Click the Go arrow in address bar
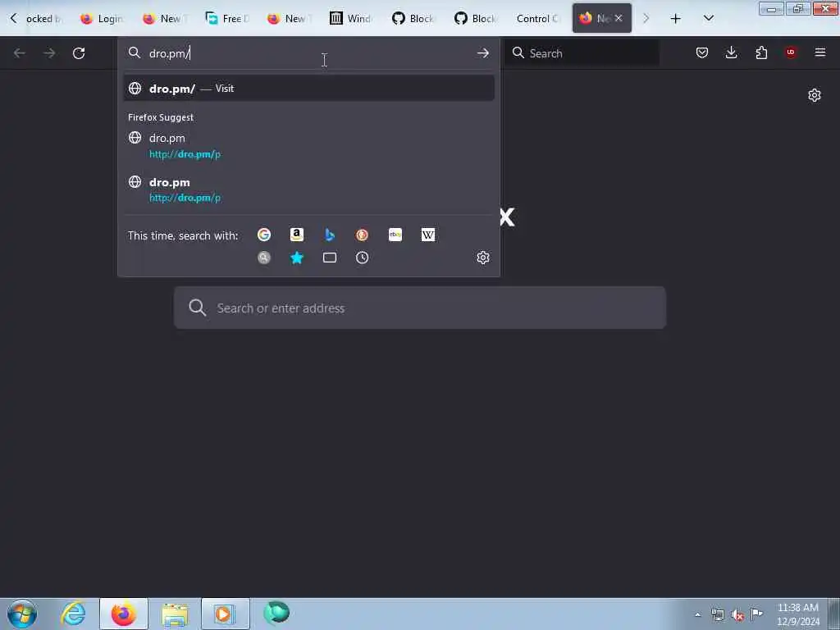Image resolution: width=840 pixels, height=630 pixels. pos(482,53)
